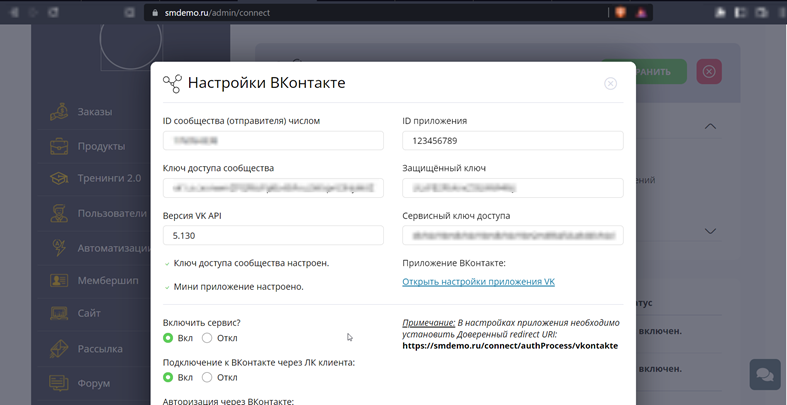
Task: Click the Защищённый ключ field
Action: [x=513, y=188]
